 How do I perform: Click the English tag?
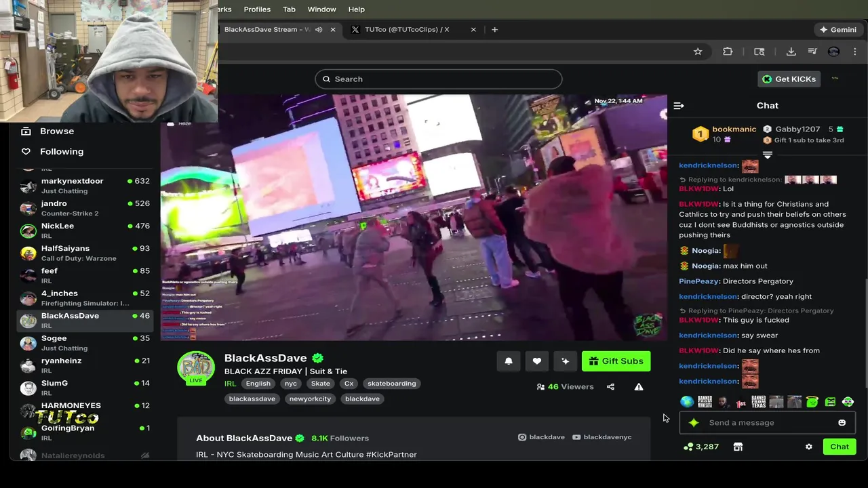[258, 384]
